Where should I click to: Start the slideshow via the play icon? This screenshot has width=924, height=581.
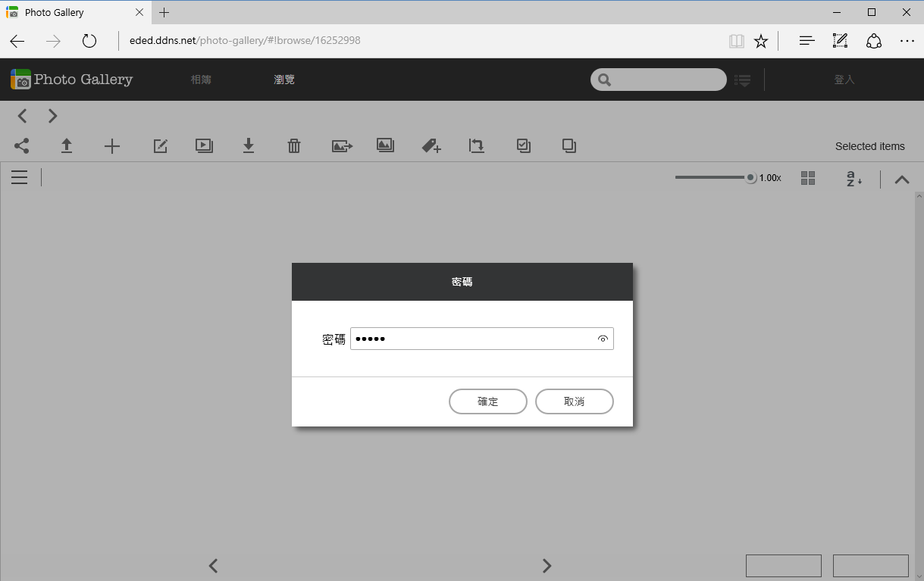tap(204, 145)
